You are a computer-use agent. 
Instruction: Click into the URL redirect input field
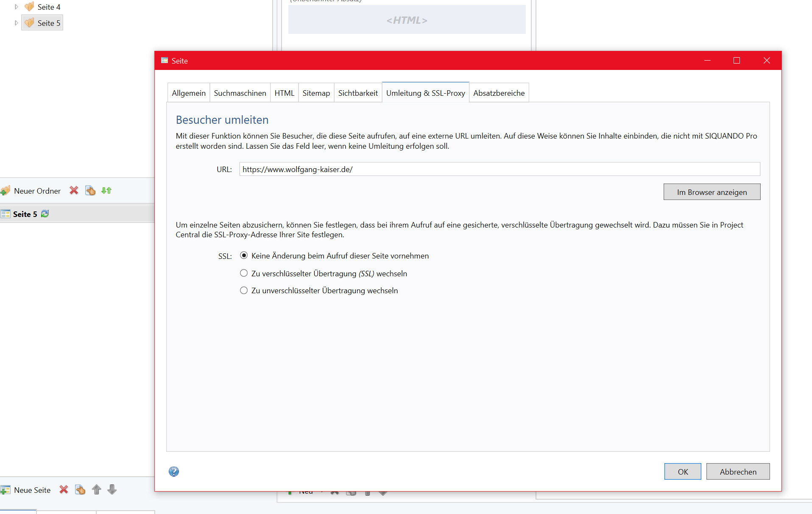click(x=499, y=169)
